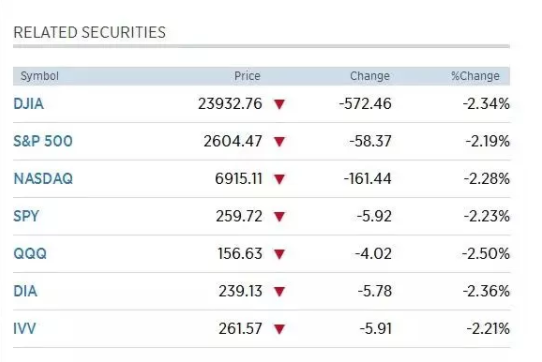Image resolution: width=542 pixels, height=362 pixels.
Task: Click the red down arrow beside IVV price
Action: coord(279,329)
